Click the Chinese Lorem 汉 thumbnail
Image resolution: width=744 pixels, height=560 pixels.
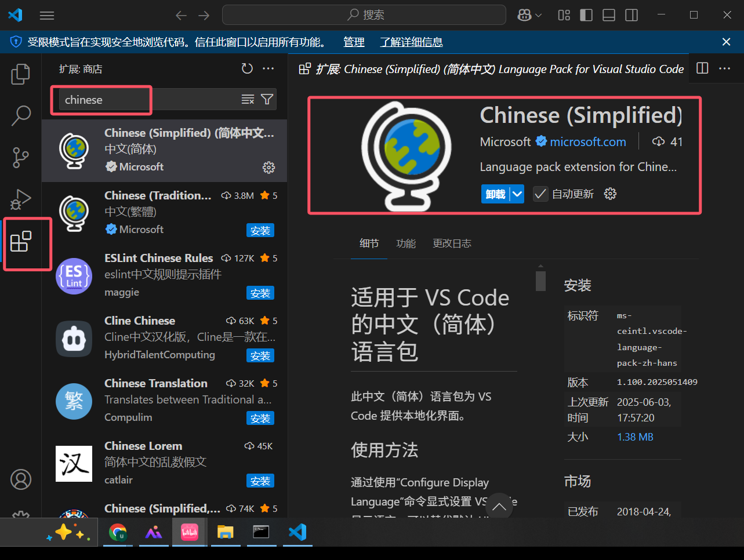pos(74,464)
